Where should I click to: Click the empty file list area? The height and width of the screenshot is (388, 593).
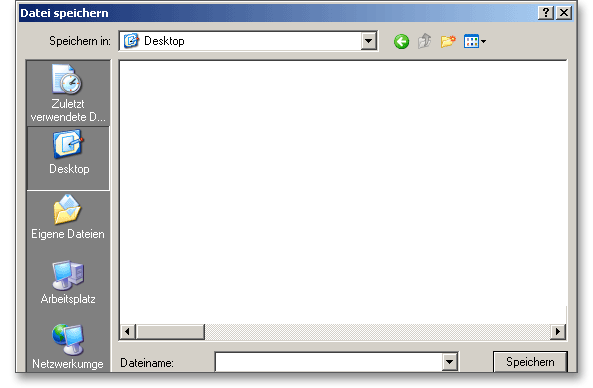point(343,192)
